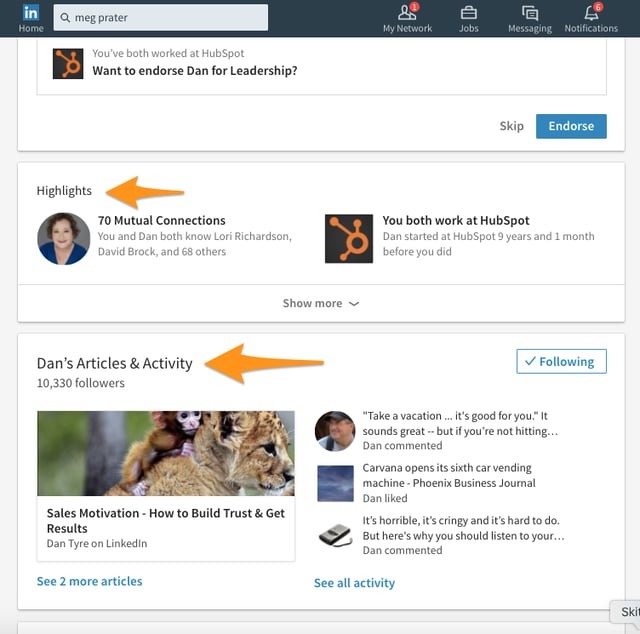The image size is (640, 634).
Task: Click Lori Richardson's profile photo
Action: pyautogui.click(x=63, y=238)
